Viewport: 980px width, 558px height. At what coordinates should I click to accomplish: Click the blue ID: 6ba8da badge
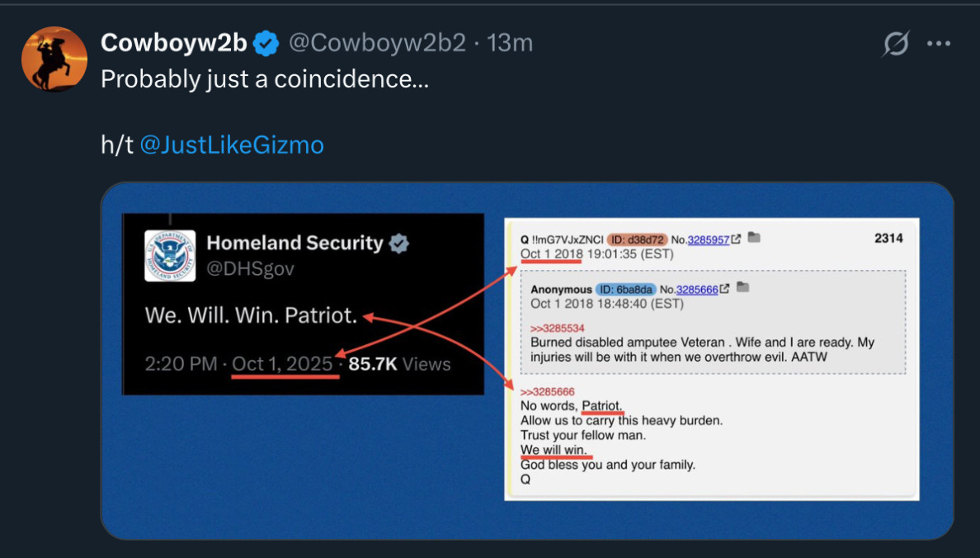(625, 289)
